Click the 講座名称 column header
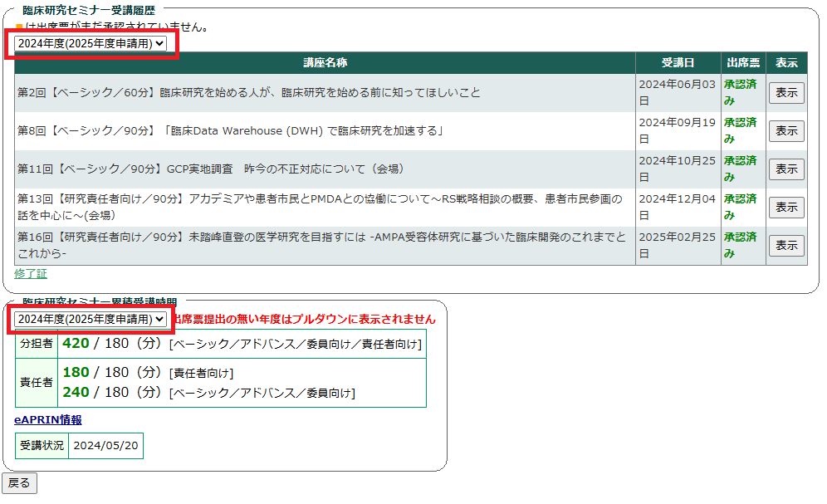This screenshot has width=827, height=504. point(325,63)
